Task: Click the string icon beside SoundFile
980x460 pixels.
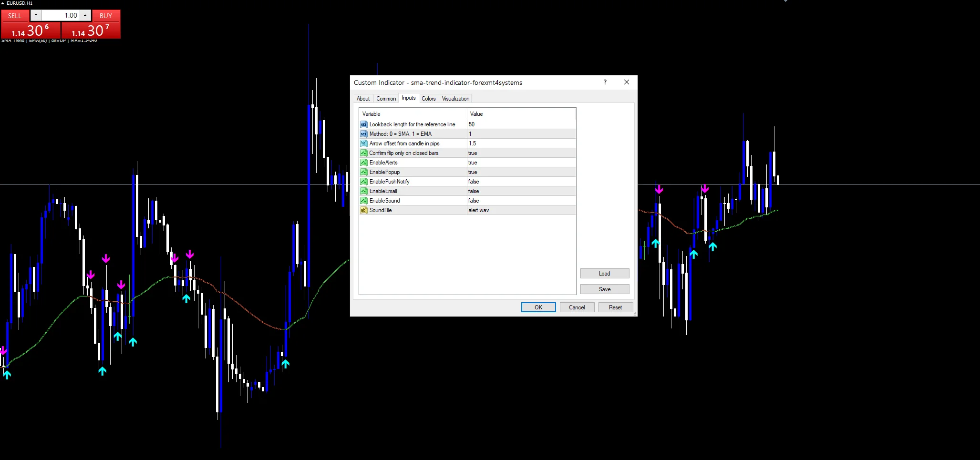Action: [364, 210]
